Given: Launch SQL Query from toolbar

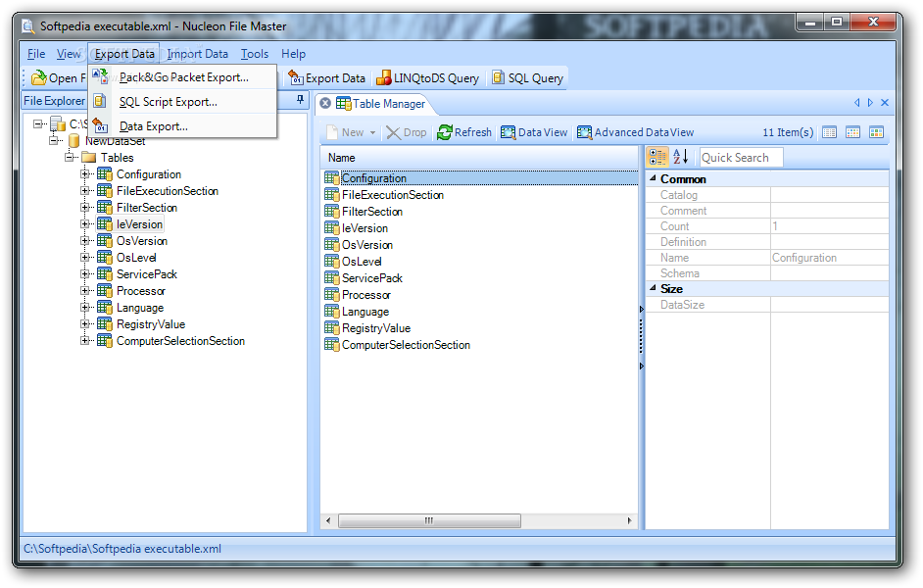Looking at the screenshot, I should pyautogui.click(x=528, y=78).
